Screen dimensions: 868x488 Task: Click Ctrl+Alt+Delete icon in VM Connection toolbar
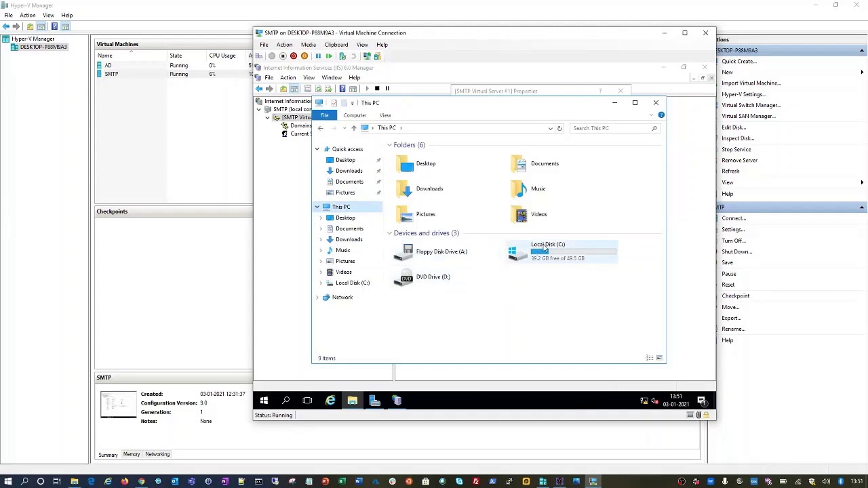pyautogui.click(x=260, y=56)
